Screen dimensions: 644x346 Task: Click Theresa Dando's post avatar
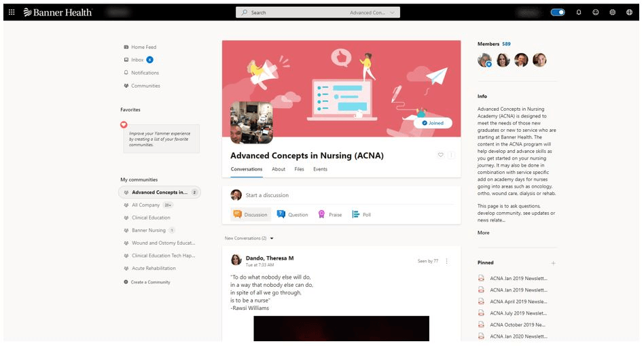(236, 260)
